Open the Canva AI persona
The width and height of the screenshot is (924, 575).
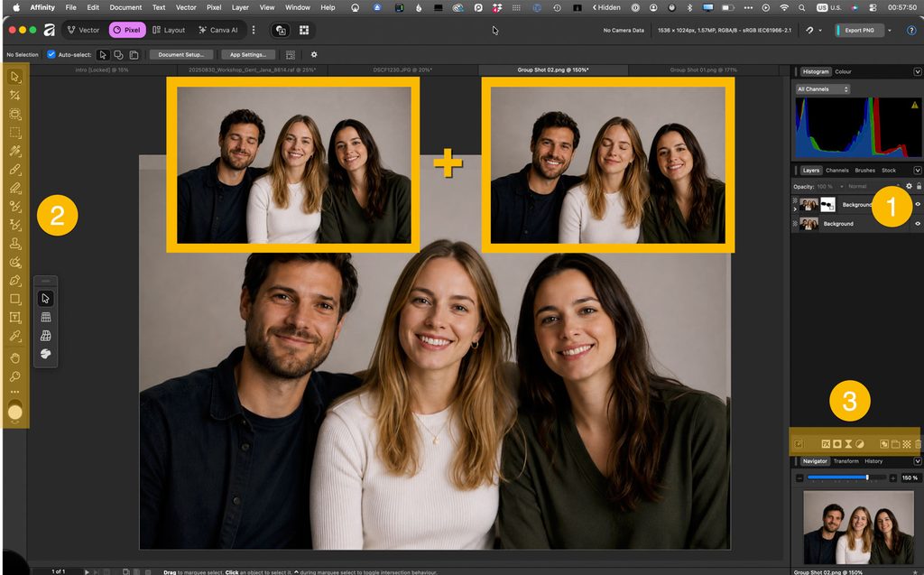pyautogui.click(x=218, y=30)
